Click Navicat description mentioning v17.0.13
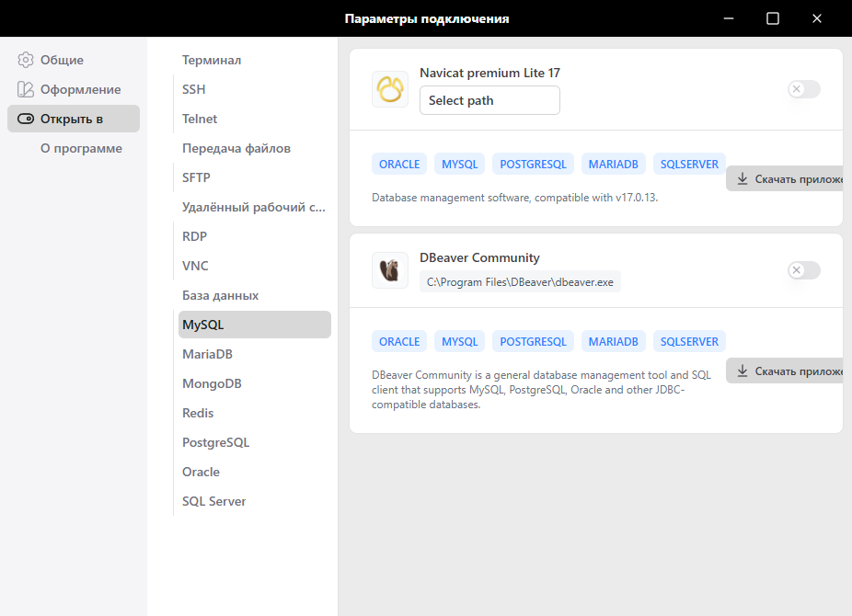 coord(514,198)
